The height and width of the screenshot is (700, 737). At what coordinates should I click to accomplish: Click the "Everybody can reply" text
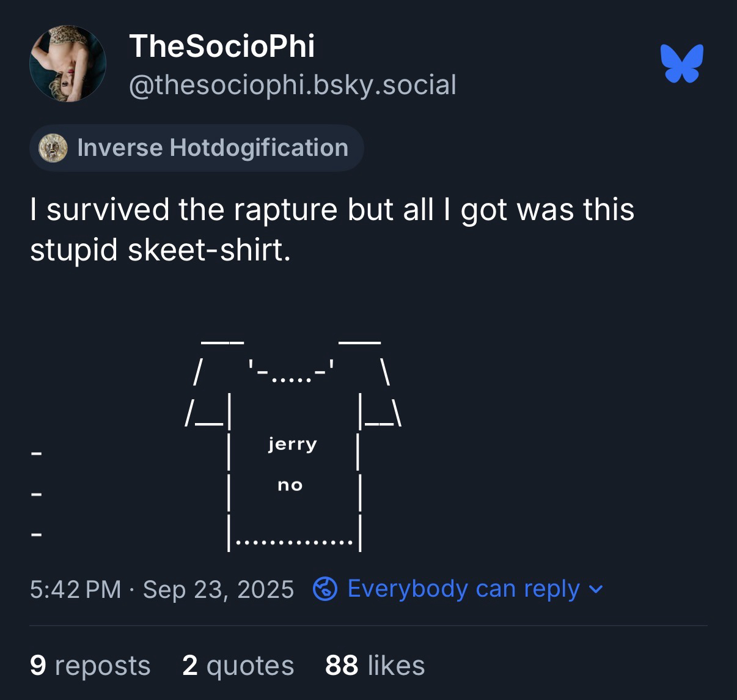(x=463, y=589)
